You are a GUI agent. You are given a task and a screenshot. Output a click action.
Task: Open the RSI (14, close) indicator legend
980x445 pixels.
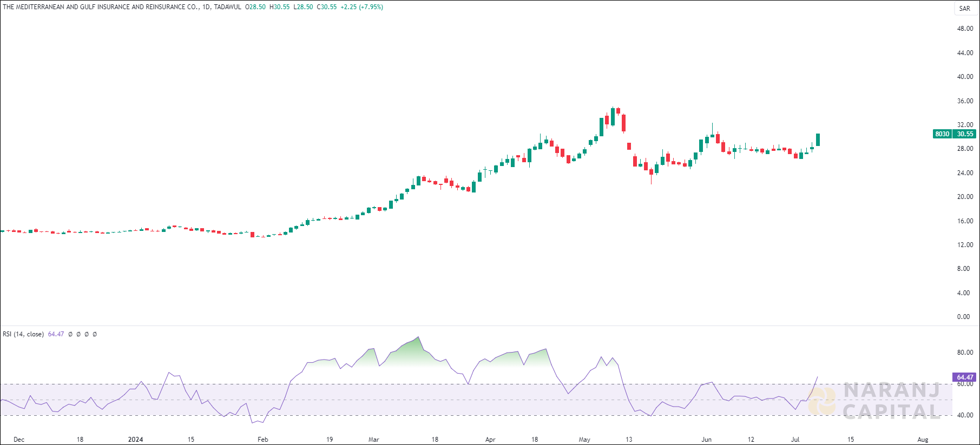[23, 334]
